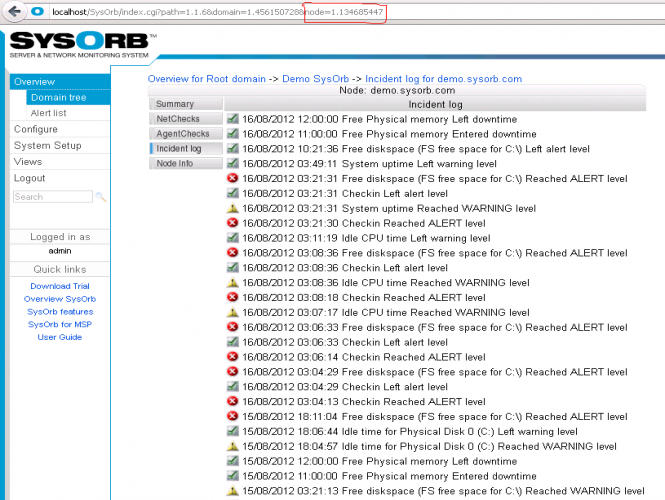Click alert icon for 16/08/2012 03:21:31 diskspace
The image size is (665, 500).
pos(232,178)
